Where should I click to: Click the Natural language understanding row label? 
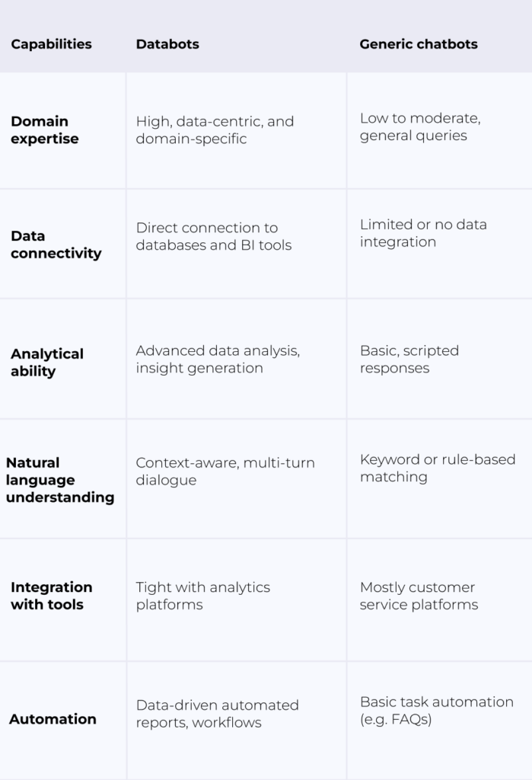click(x=60, y=480)
